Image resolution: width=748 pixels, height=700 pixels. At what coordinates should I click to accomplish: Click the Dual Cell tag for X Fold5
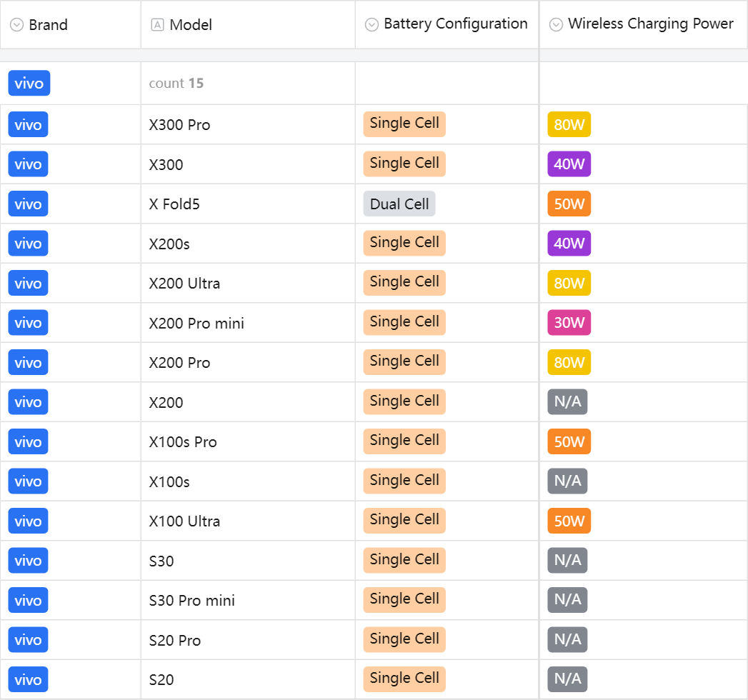click(x=399, y=204)
